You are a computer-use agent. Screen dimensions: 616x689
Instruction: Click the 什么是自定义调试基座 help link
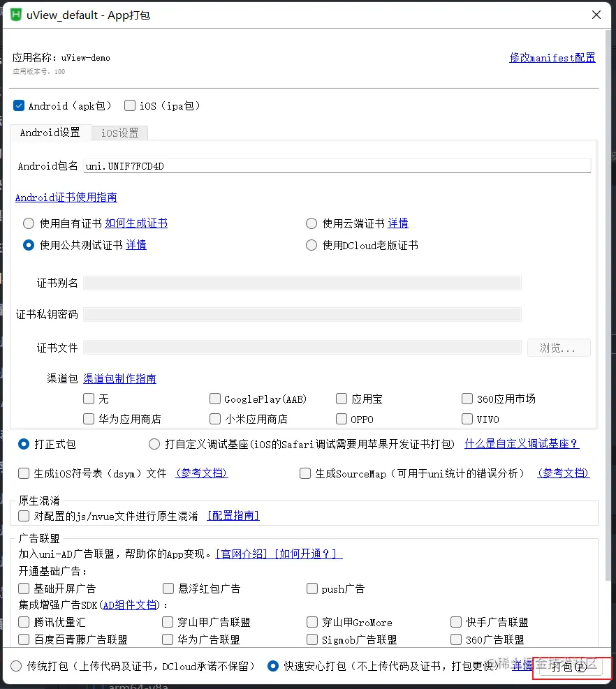point(521,444)
